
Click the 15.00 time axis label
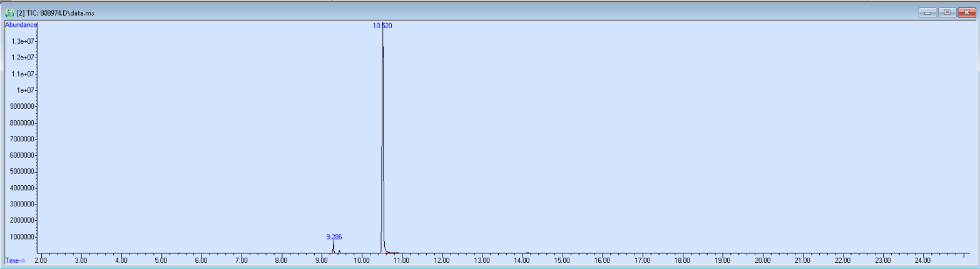pyautogui.click(x=562, y=260)
